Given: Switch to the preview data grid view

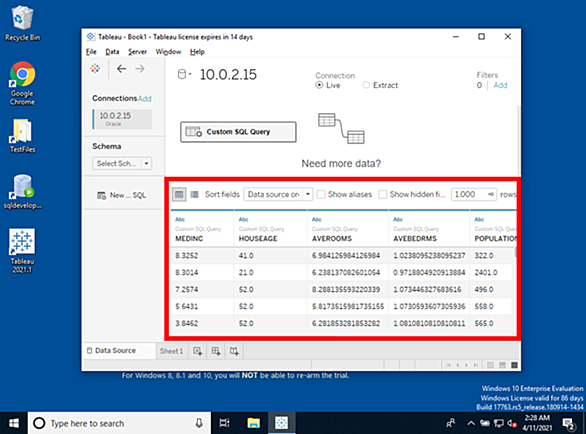Looking at the screenshot, I should point(179,194).
